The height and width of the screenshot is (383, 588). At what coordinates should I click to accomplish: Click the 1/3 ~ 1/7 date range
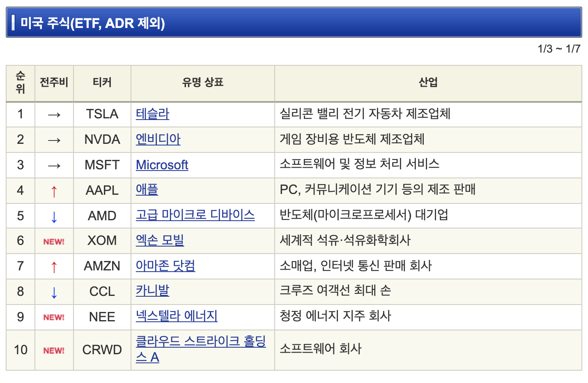[x=559, y=49]
